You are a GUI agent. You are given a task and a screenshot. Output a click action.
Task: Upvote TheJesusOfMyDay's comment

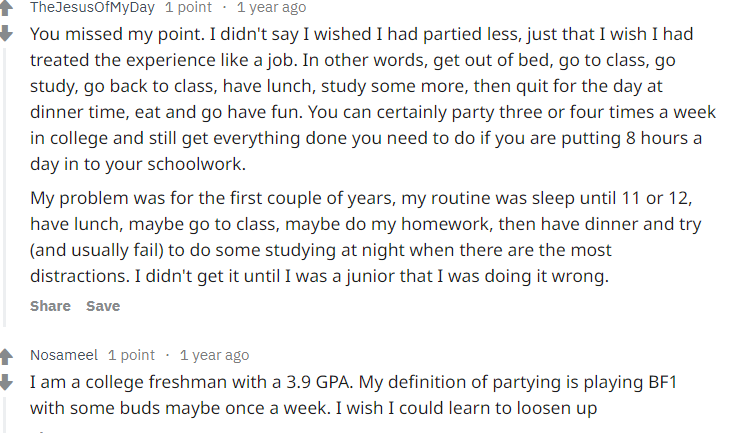(x=7, y=8)
